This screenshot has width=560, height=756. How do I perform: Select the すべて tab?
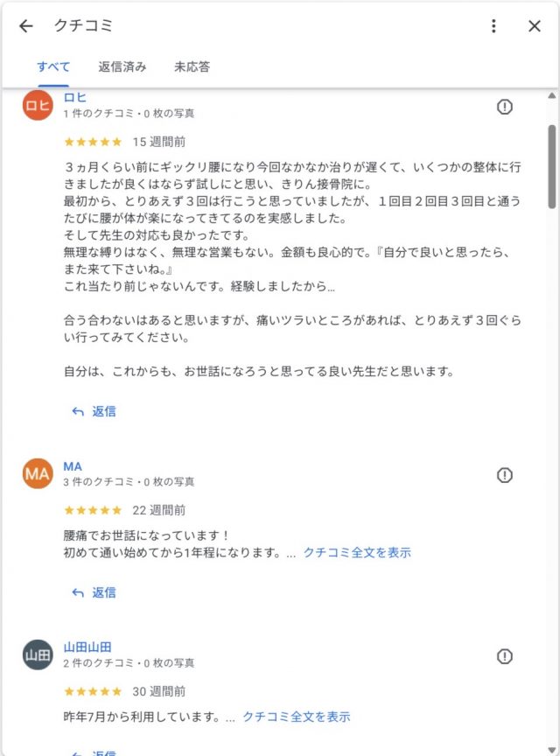coord(55,66)
